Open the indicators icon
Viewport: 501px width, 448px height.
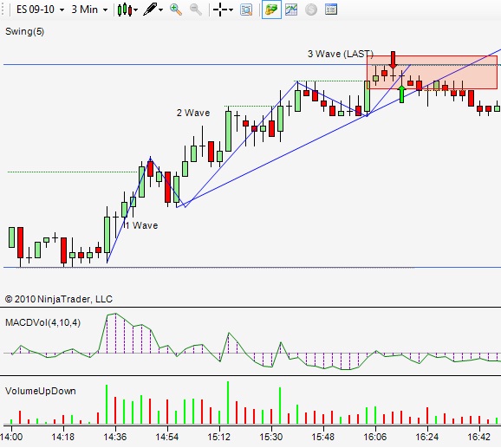291,10
